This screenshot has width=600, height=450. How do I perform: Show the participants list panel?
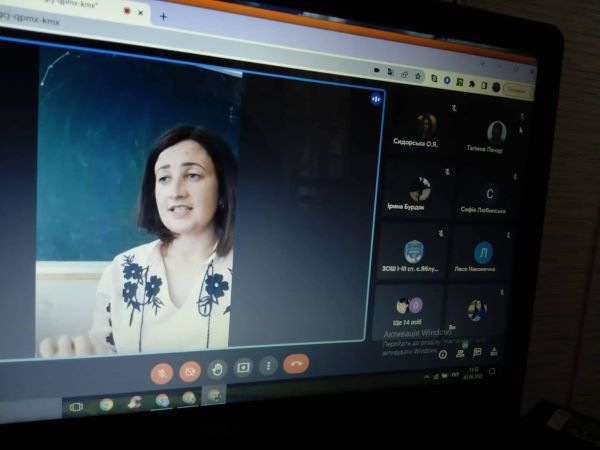point(460,354)
